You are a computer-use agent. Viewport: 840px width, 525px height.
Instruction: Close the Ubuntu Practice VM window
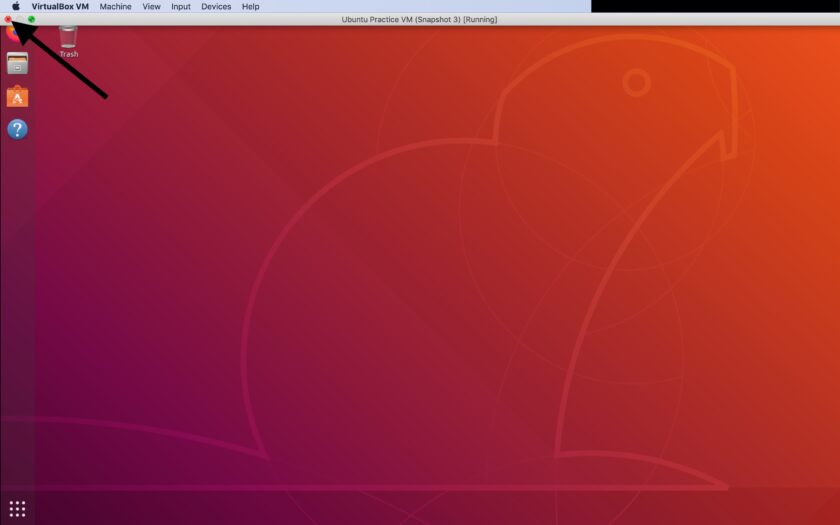point(8,19)
